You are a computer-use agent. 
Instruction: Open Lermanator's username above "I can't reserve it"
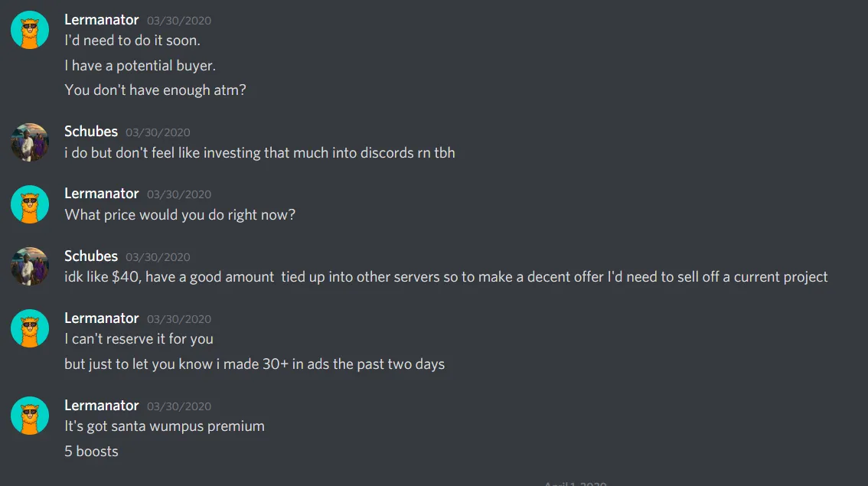(102, 318)
